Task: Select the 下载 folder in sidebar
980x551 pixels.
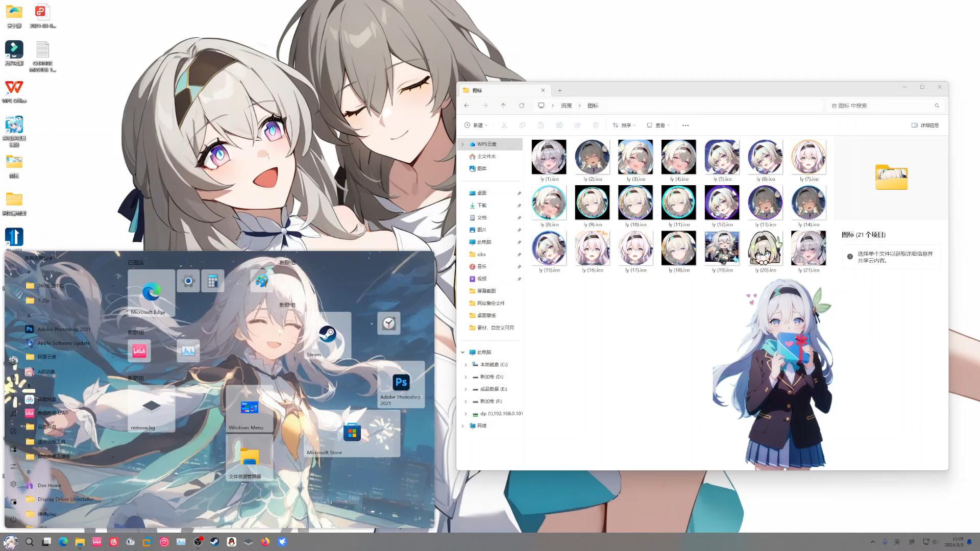Action: pyautogui.click(x=482, y=205)
